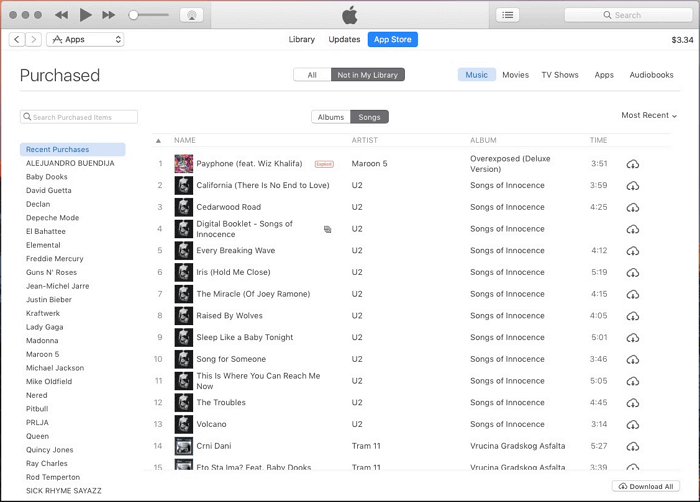Select Lady Gaga in the sidebar
The height and width of the screenshot is (502, 700).
click(44, 327)
